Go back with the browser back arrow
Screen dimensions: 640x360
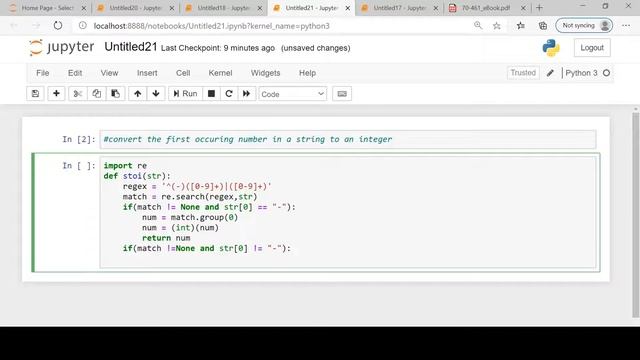click(x=14, y=26)
